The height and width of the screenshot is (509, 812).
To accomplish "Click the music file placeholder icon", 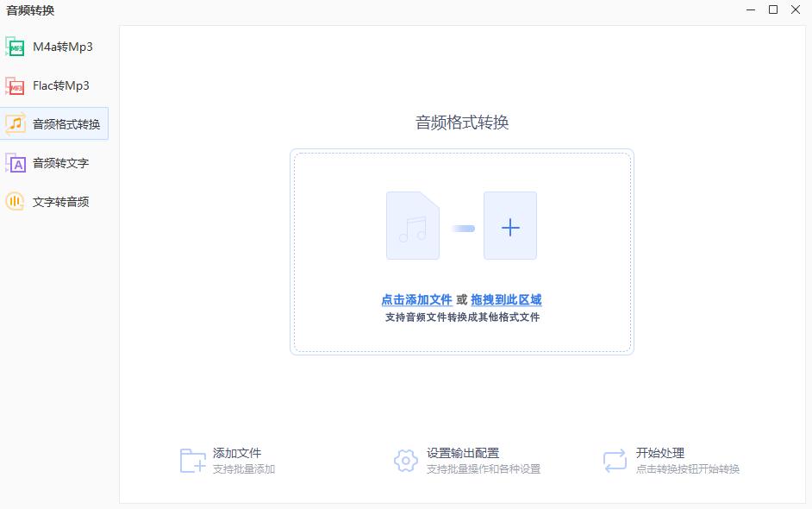I will pyautogui.click(x=412, y=226).
